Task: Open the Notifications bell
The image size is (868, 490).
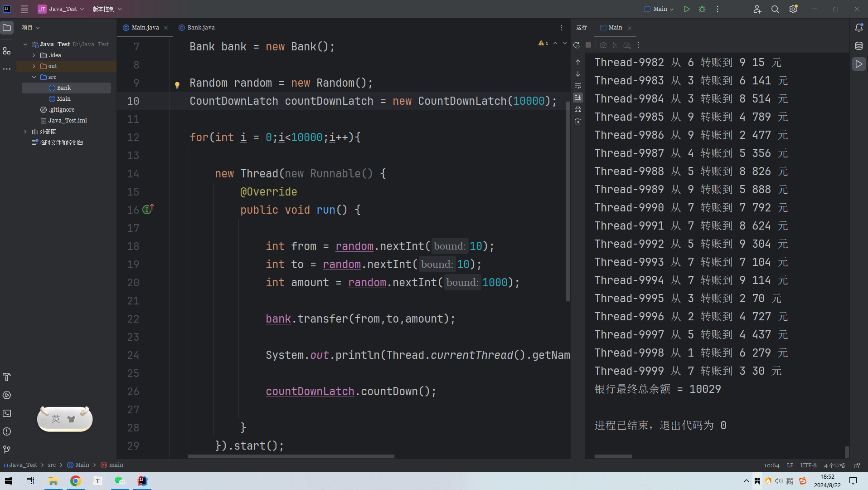Action: coord(859,28)
